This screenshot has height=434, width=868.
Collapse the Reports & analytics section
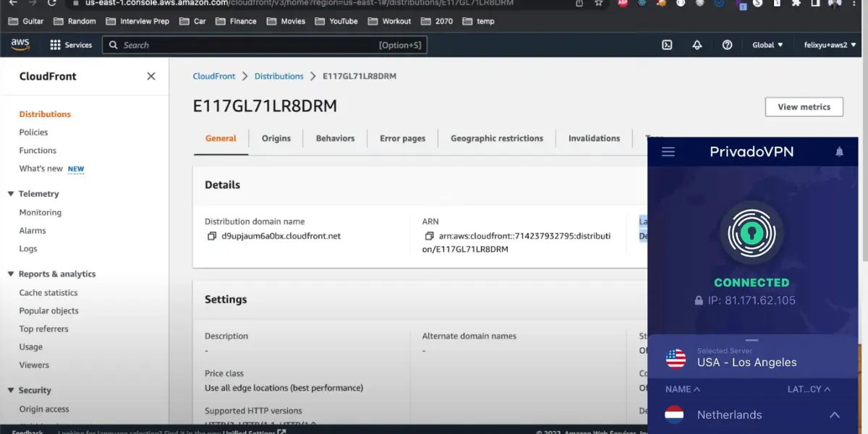point(11,274)
